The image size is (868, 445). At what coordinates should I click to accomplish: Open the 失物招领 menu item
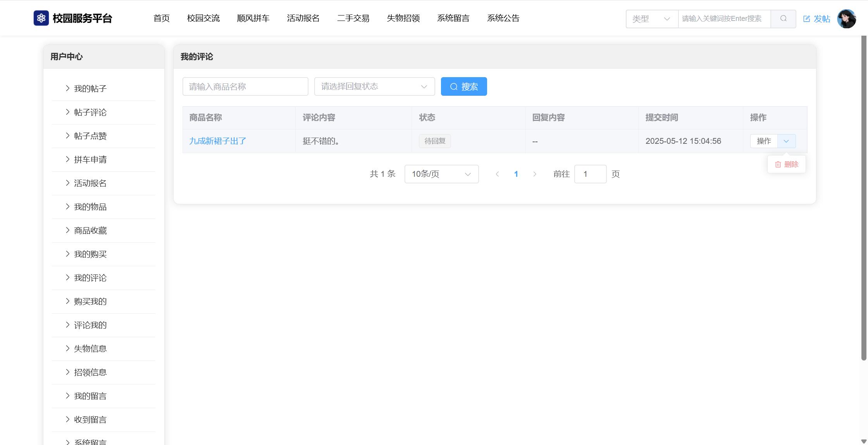(403, 18)
